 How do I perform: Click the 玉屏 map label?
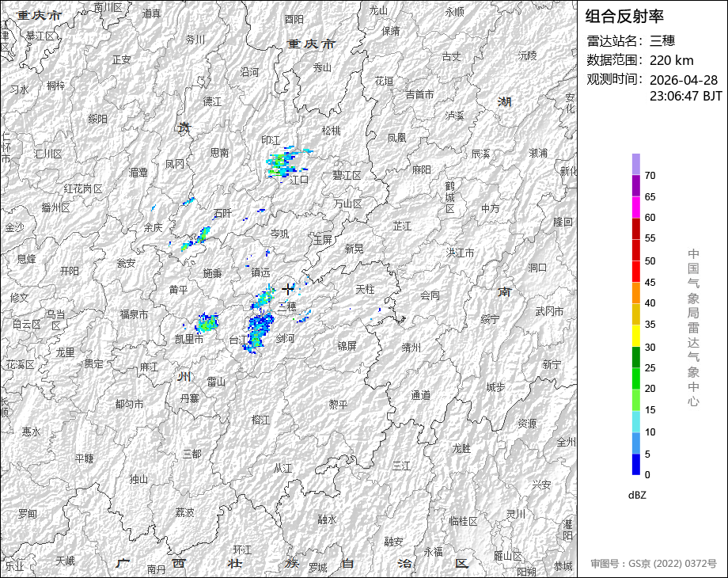[x=323, y=240]
